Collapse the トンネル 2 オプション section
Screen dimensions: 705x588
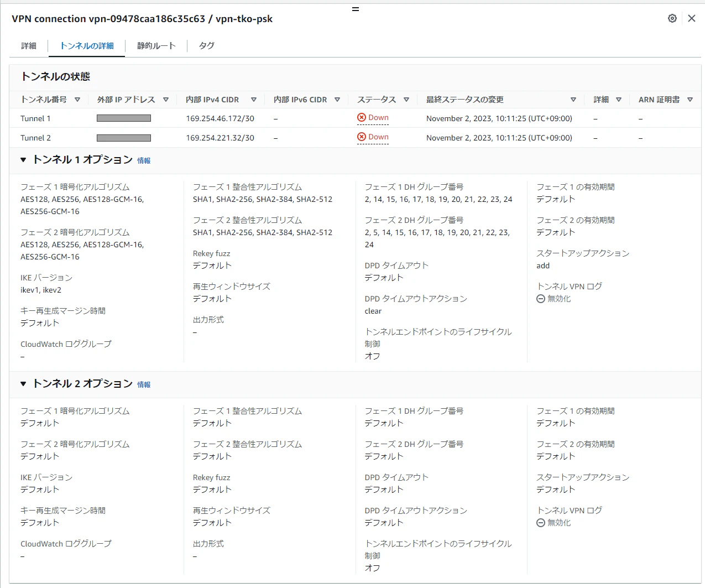(23, 384)
